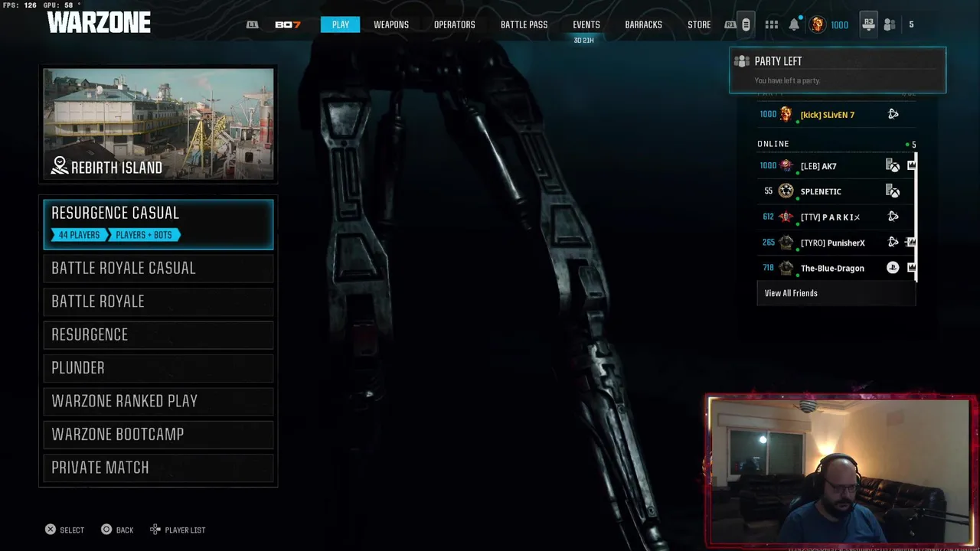Select party member [kick] SLivEN 7
This screenshot has height=551, width=980.
[836, 115]
